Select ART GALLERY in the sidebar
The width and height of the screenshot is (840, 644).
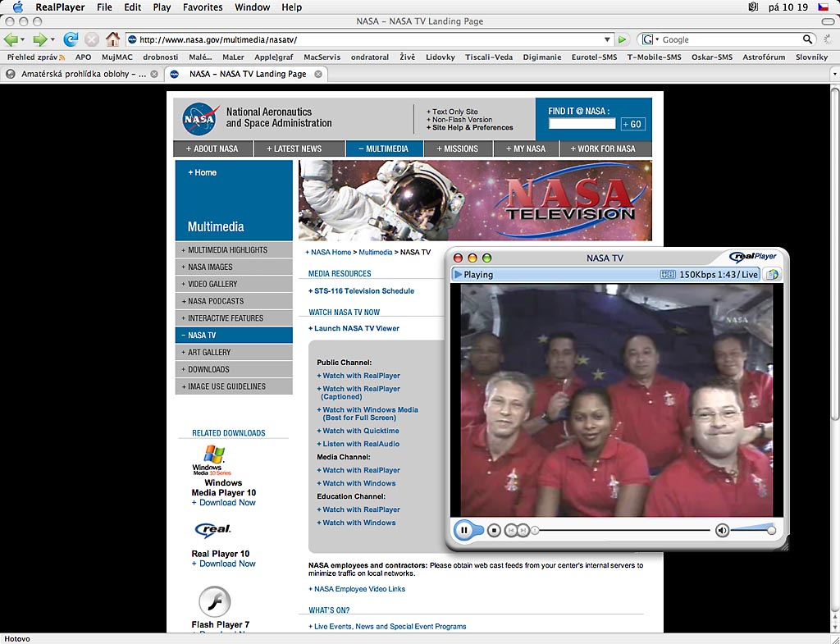pos(234,352)
